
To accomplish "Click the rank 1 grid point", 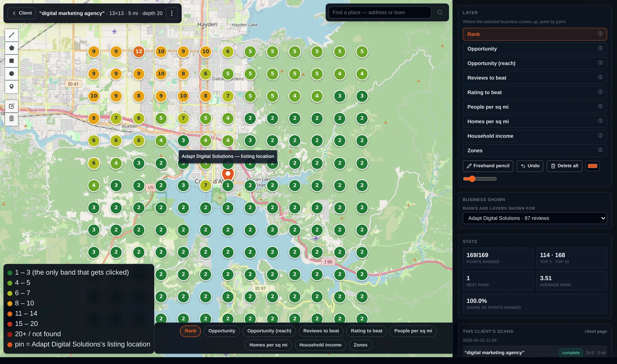I will click(x=228, y=186).
